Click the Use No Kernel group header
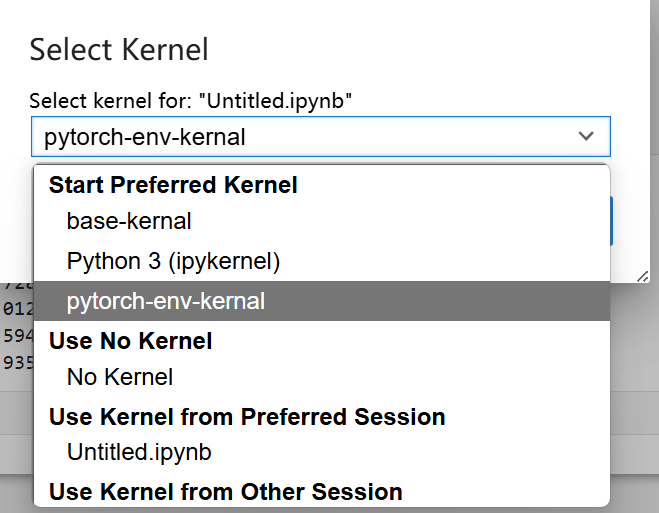The height and width of the screenshot is (513, 659). 130,341
